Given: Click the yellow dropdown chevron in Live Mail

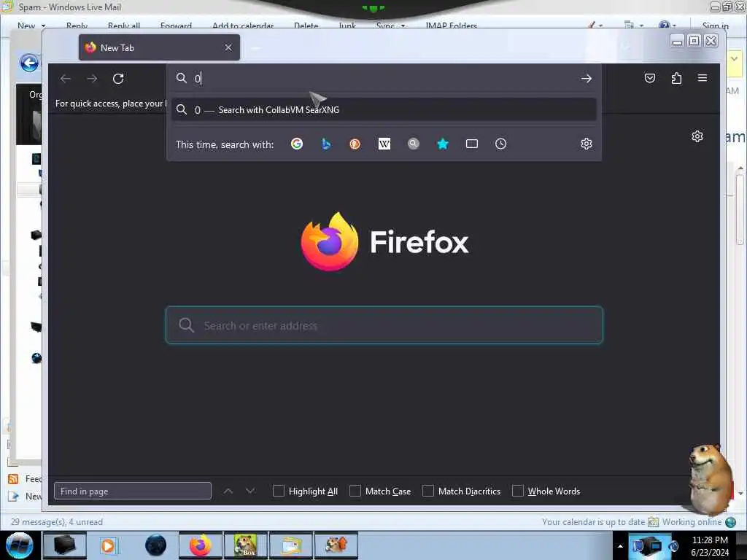Looking at the screenshot, I should point(734,60).
